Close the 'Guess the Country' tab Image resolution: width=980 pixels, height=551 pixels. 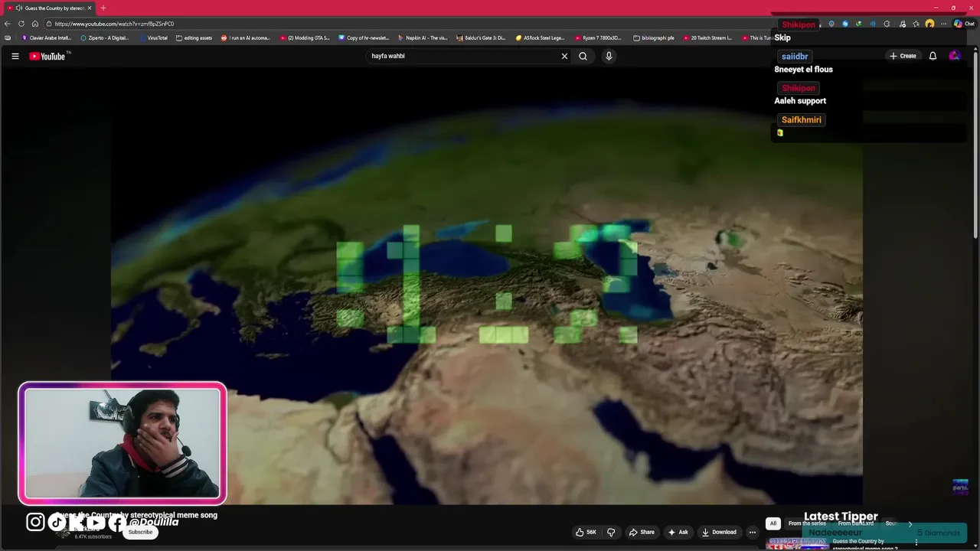click(90, 8)
